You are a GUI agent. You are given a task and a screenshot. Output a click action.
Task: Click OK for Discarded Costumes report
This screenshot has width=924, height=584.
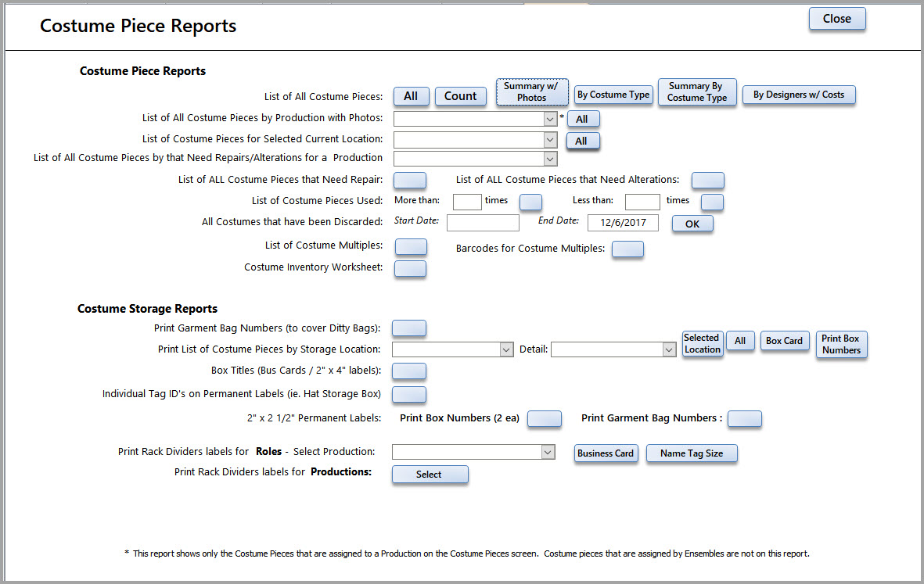click(x=692, y=224)
